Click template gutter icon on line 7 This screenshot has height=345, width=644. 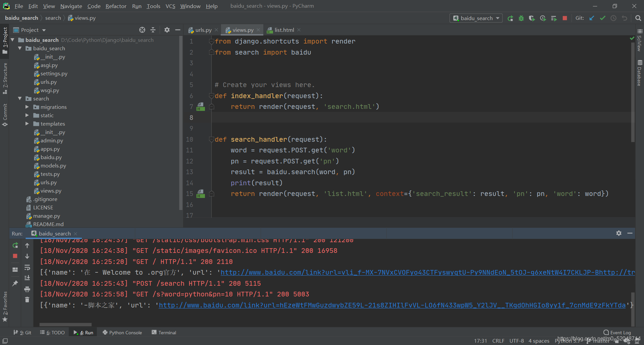coord(201,107)
